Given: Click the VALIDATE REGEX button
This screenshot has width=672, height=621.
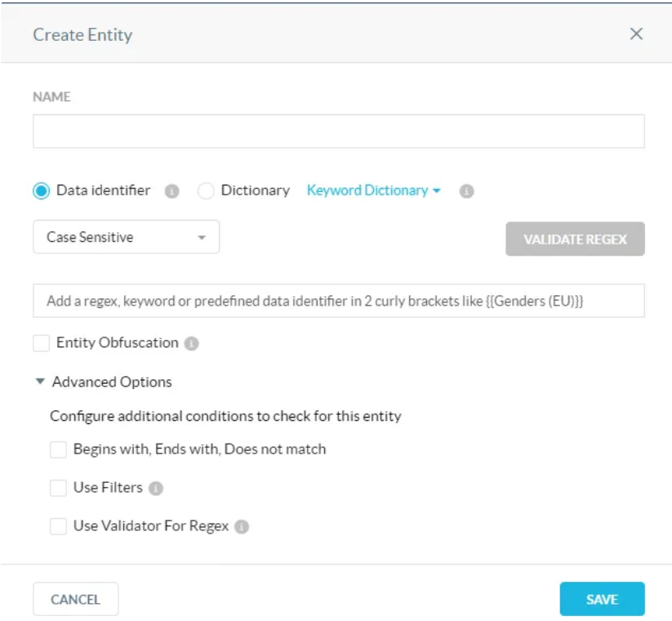Looking at the screenshot, I should coord(575,239).
